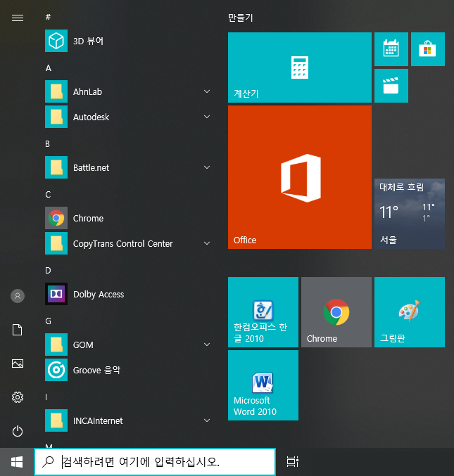Launch the Chrome tile
Viewport: 454px width, 476px height.
point(336,312)
